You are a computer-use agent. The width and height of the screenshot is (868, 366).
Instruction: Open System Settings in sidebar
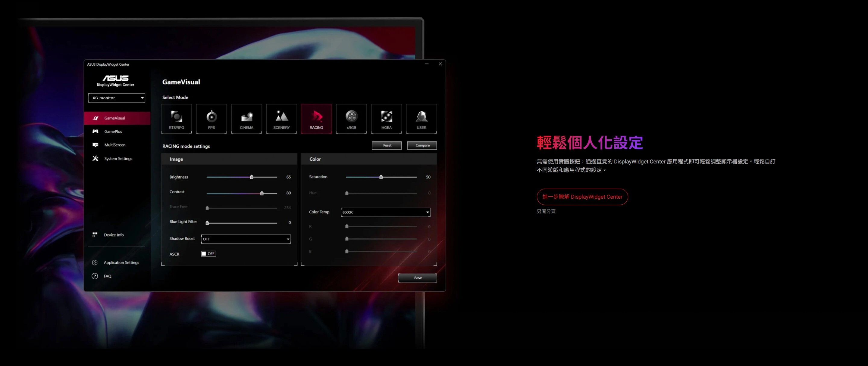pyautogui.click(x=118, y=159)
